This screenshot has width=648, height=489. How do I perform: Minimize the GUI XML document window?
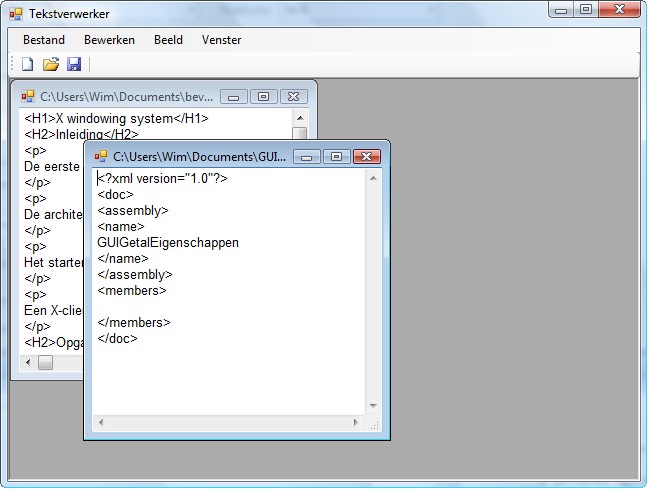click(x=307, y=157)
